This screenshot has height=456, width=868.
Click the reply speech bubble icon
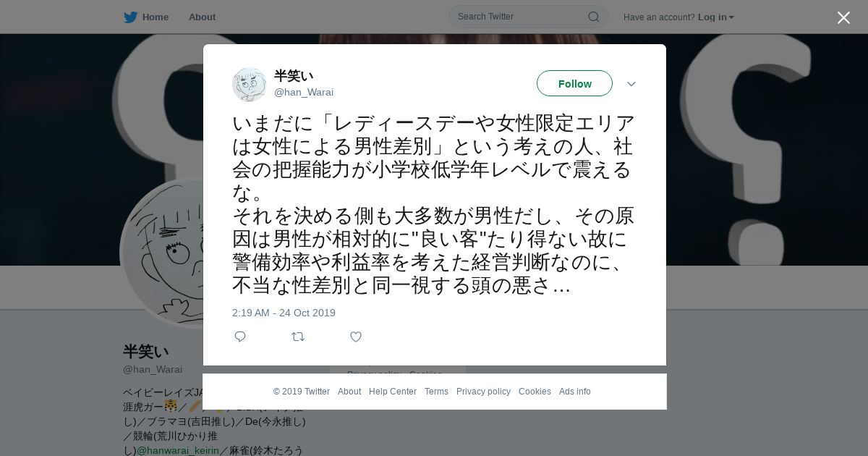240,337
